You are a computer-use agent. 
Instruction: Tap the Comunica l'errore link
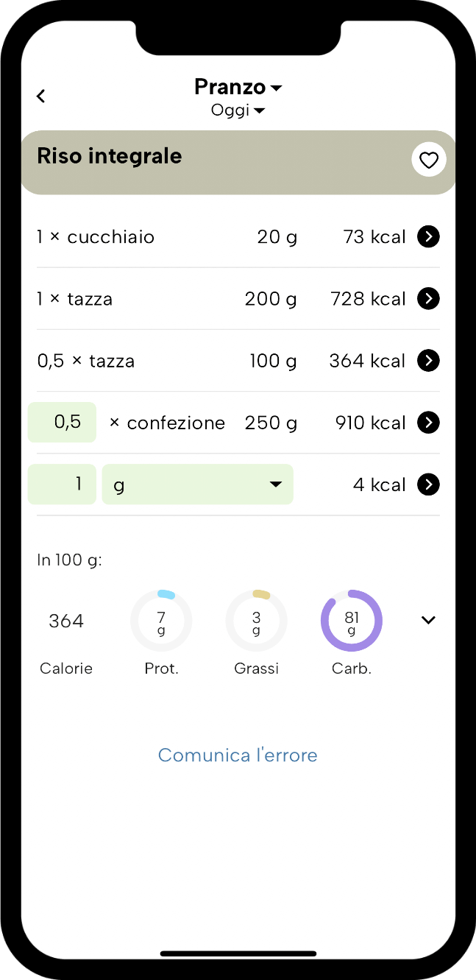(x=238, y=755)
